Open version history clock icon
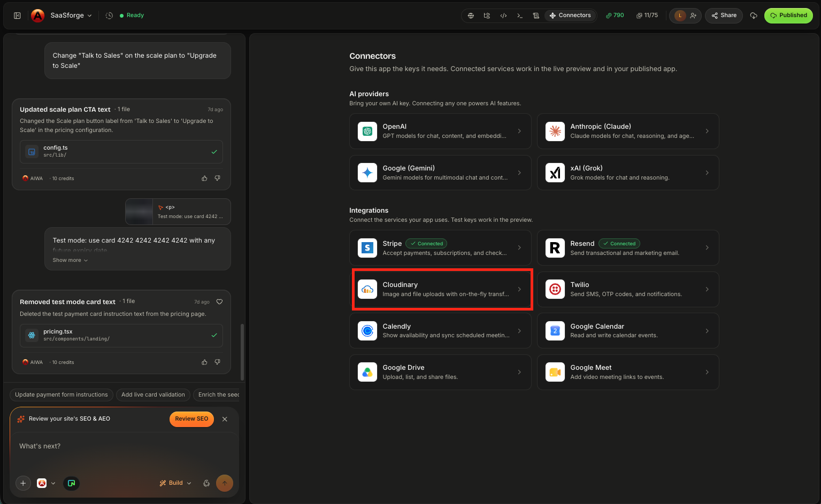 tap(109, 15)
